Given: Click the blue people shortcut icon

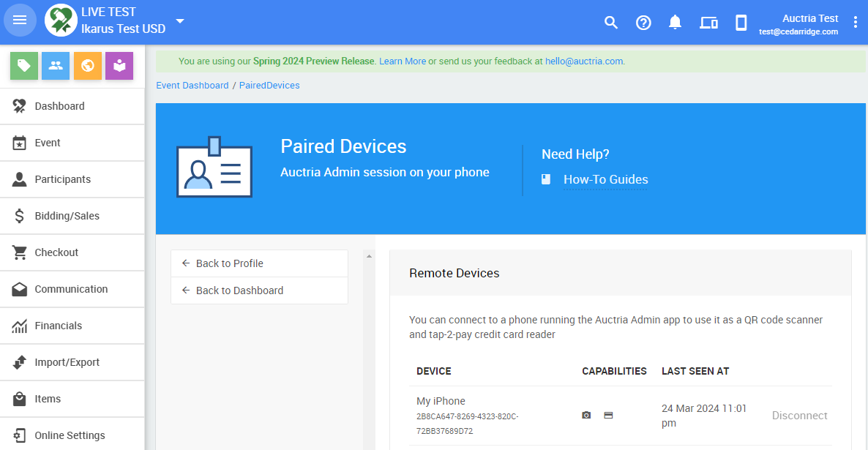Looking at the screenshot, I should 56,66.
